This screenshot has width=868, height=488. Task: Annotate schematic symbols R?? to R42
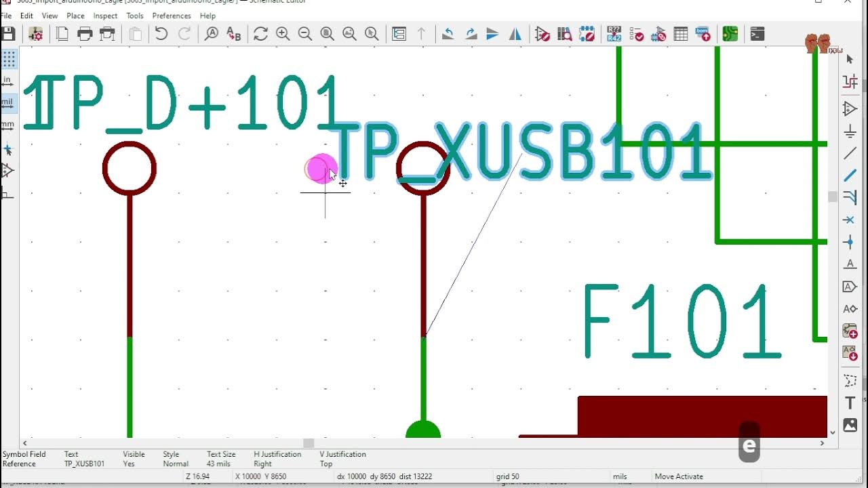614,34
